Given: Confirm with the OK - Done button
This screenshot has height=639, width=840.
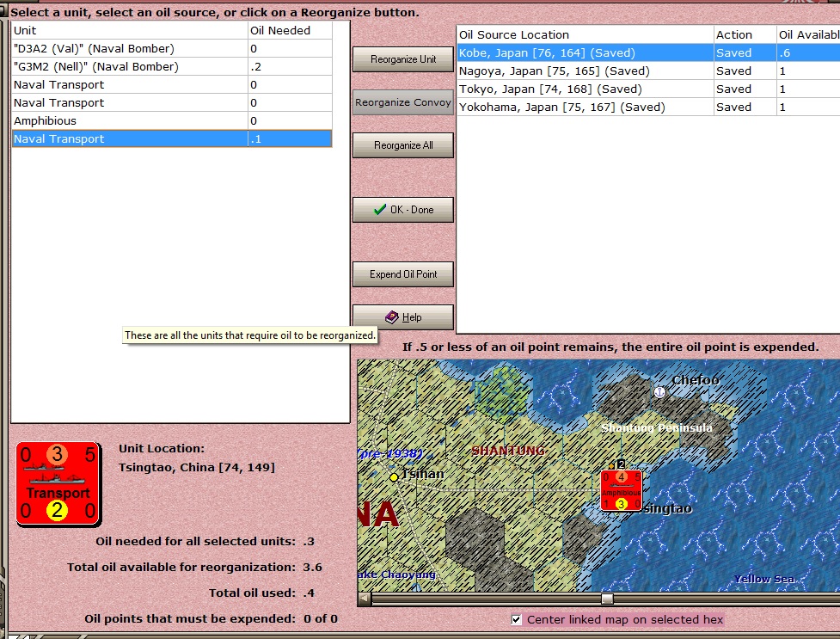Looking at the screenshot, I should pos(403,210).
